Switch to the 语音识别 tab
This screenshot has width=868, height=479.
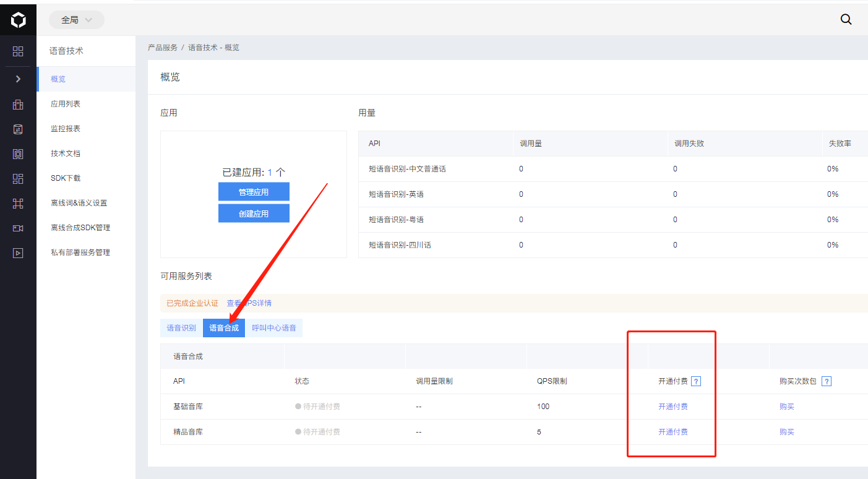pos(181,328)
